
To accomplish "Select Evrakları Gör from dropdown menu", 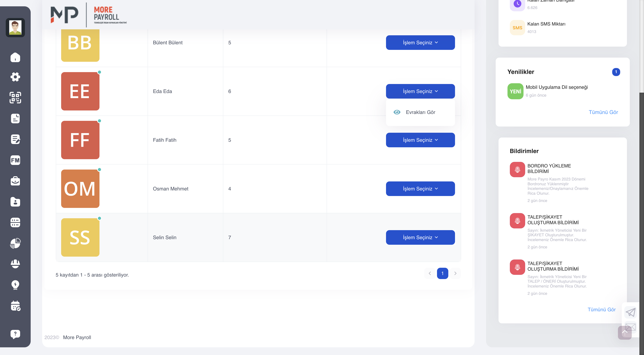I will 420,112.
